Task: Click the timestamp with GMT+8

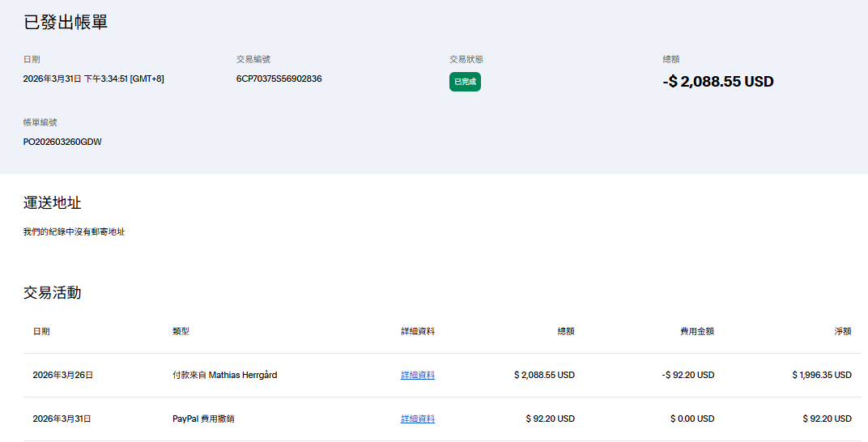Action: pos(94,79)
